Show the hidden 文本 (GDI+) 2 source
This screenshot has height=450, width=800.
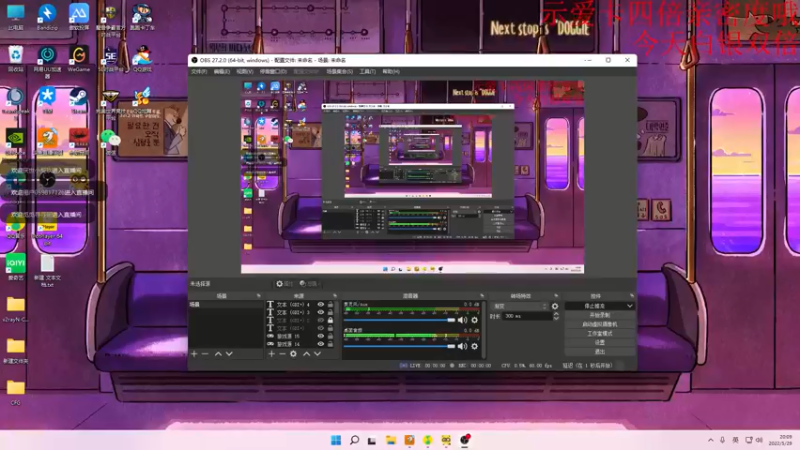tap(321, 320)
